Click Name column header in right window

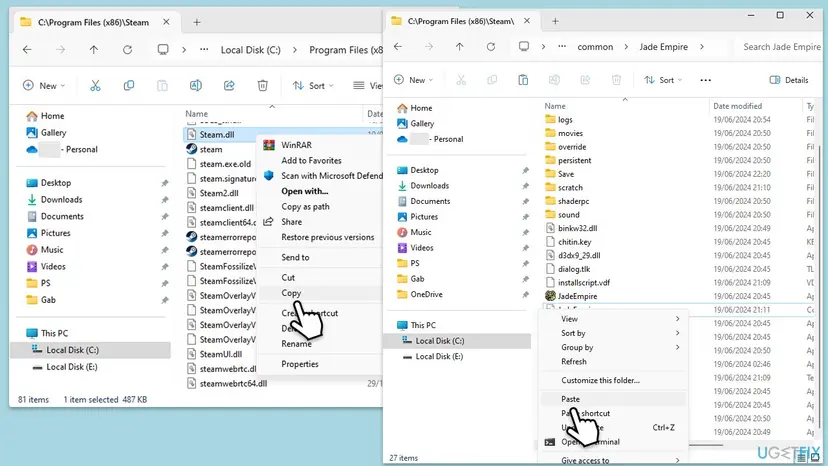pos(555,106)
